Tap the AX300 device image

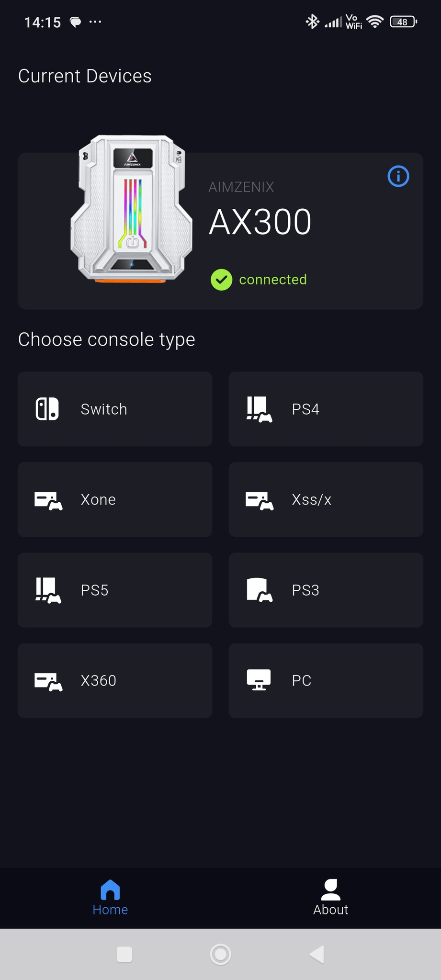[132, 209]
